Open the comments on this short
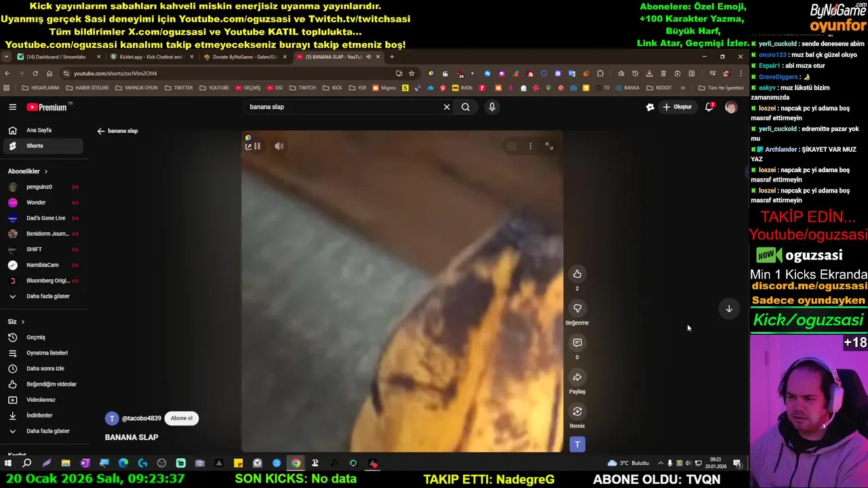 click(x=577, y=343)
